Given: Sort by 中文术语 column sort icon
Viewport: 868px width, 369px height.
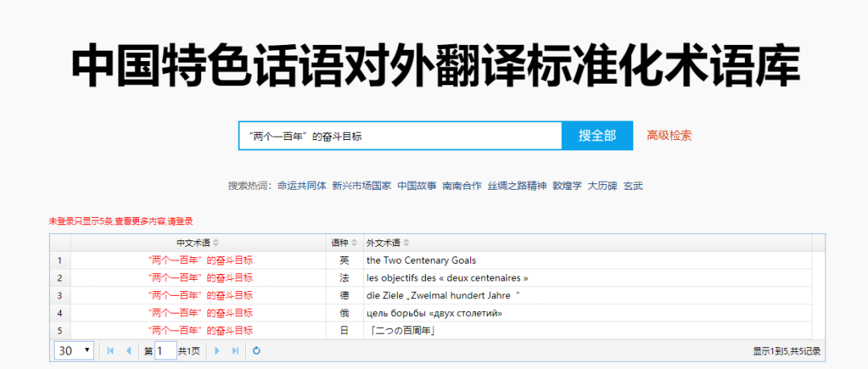Looking at the screenshot, I should point(215,243).
